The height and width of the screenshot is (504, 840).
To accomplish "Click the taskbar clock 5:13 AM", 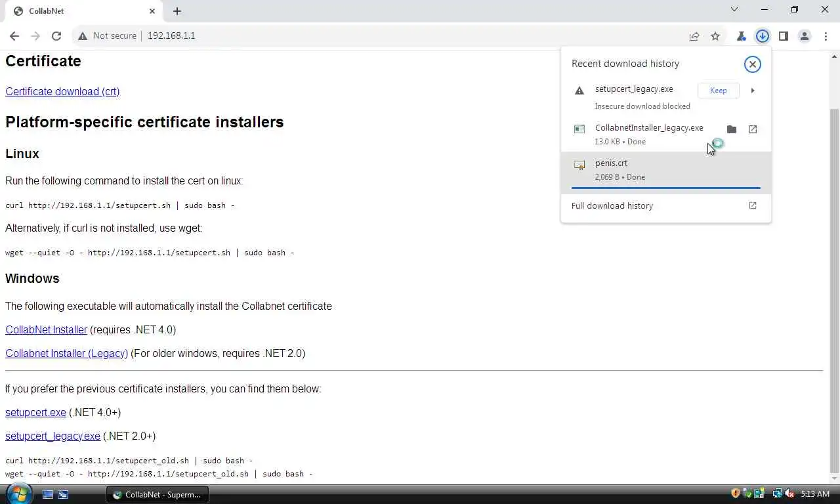I will (816, 493).
